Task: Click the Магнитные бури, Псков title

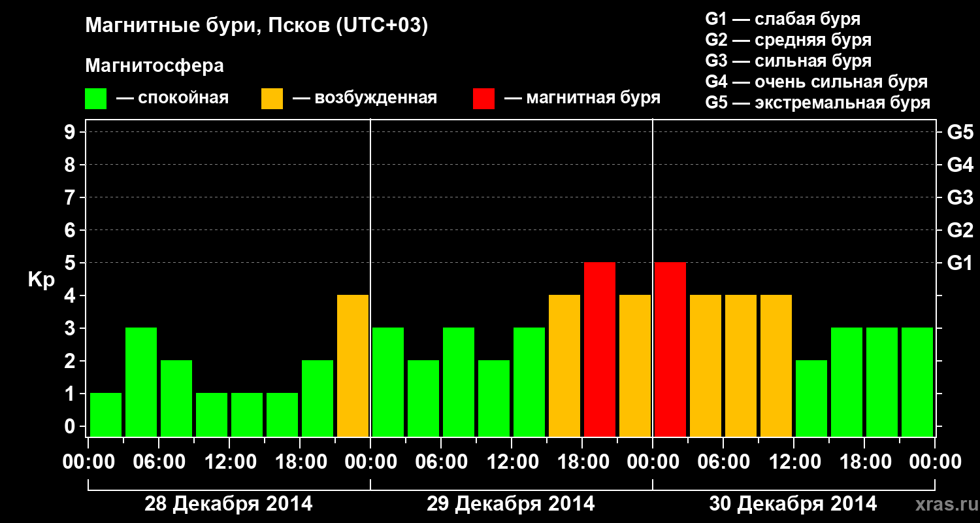Action: [x=257, y=26]
